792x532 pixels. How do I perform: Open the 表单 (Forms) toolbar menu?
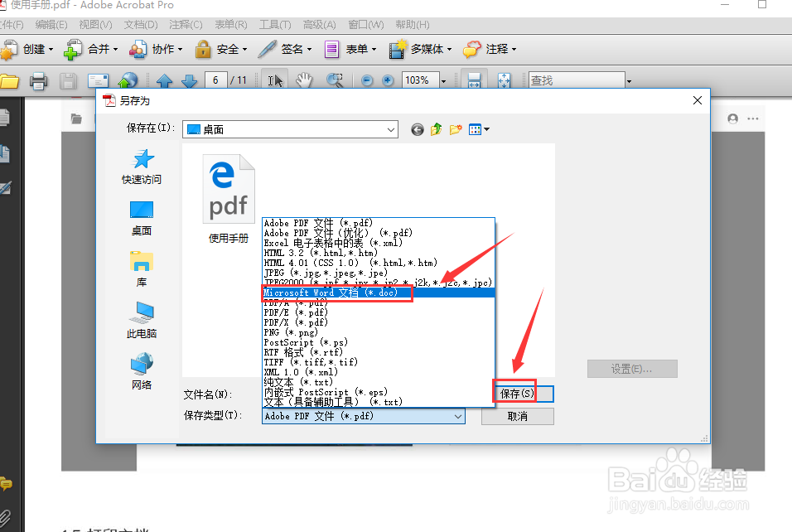(x=350, y=50)
